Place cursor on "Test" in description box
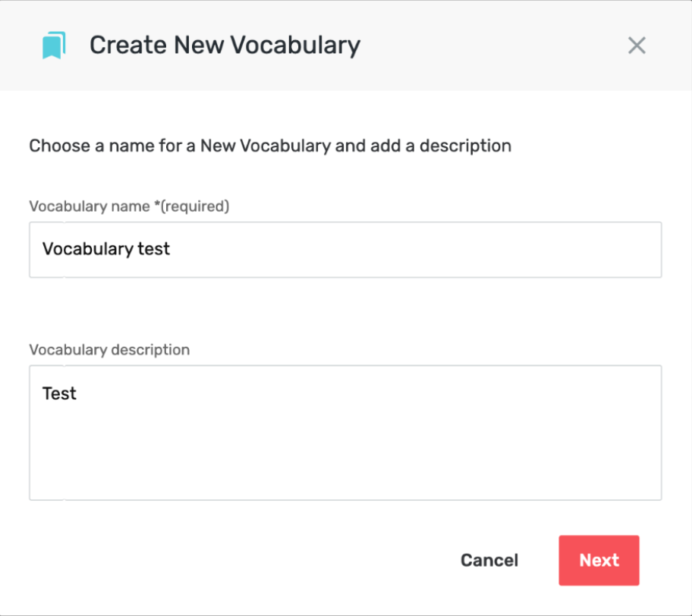The height and width of the screenshot is (616, 692). coord(59,393)
